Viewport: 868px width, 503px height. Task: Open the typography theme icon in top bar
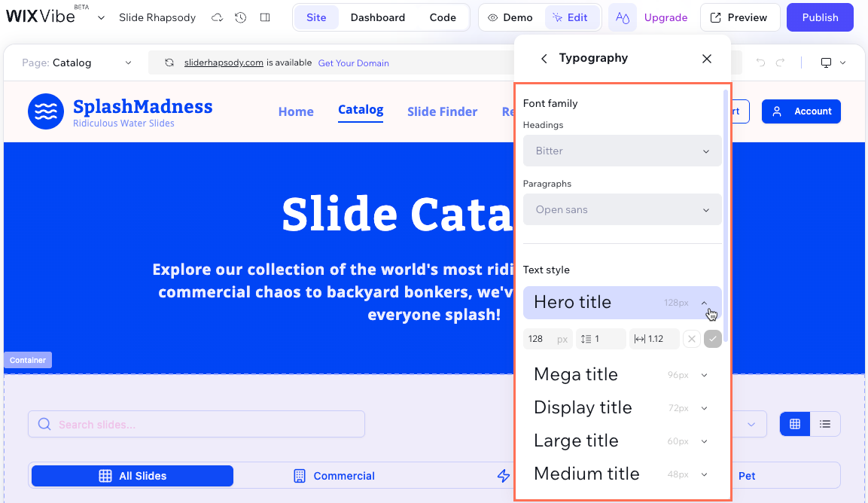[x=622, y=17]
